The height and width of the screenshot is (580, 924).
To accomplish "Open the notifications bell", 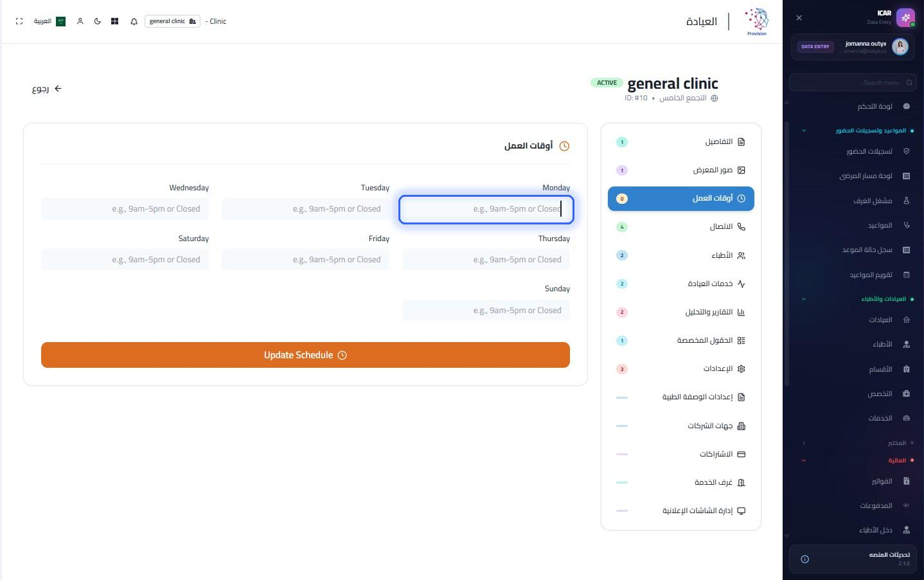I will [x=134, y=21].
